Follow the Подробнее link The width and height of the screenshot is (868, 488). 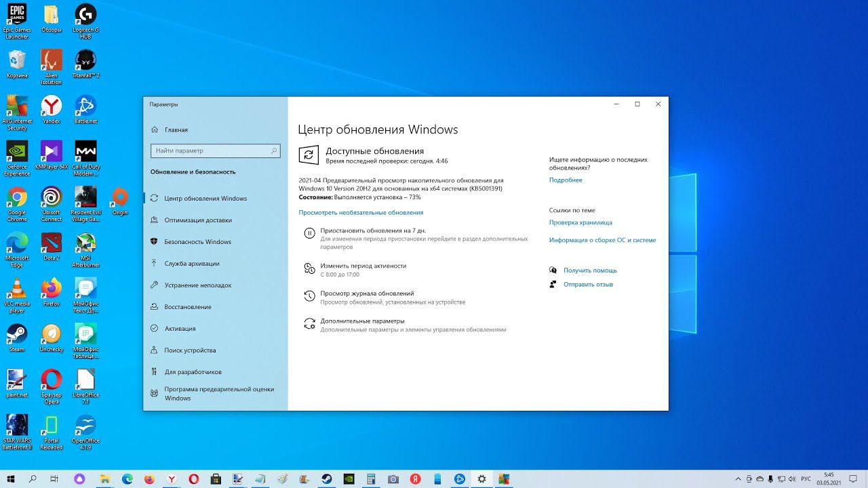coord(566,180)
